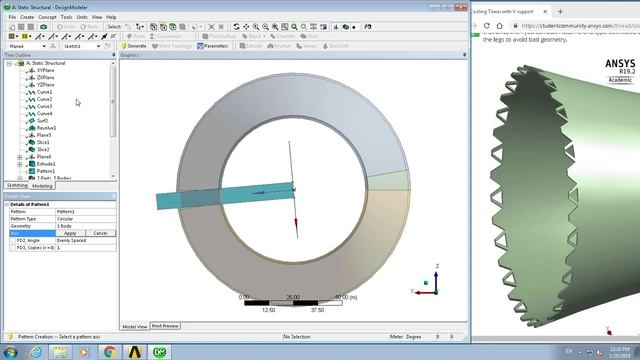Screen dimensions: 640x360
Task: Click the New Plane icon beside plane dropdown
Action: click(53, 46)
